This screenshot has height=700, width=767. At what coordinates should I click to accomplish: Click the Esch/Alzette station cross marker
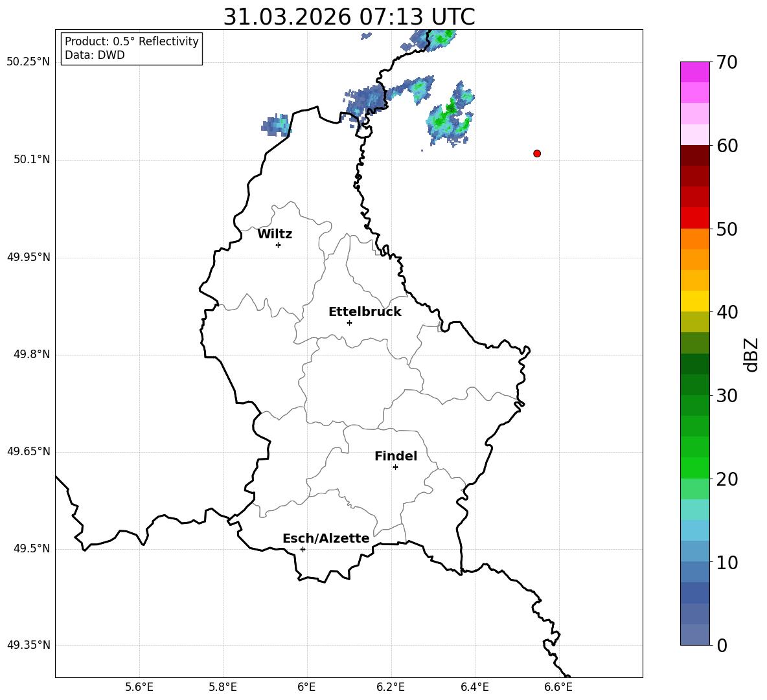(x=303, y=549)
